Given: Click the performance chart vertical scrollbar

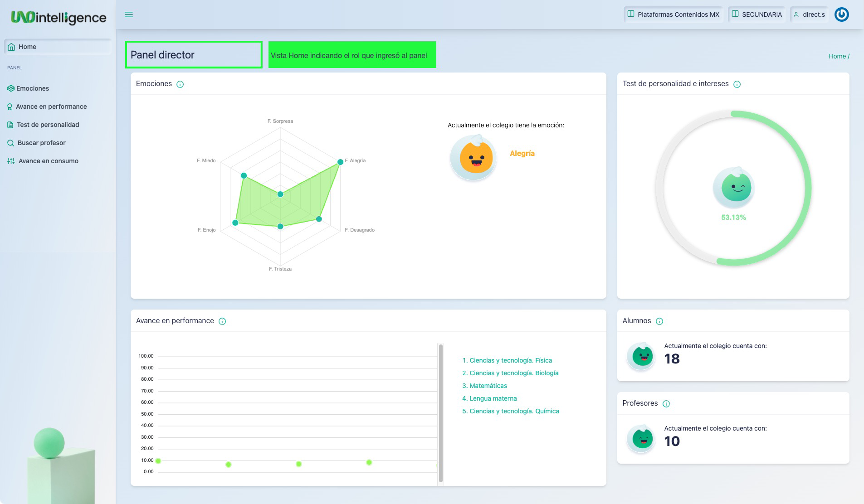Looking at the screenshot, I should (x=440, y=412).
